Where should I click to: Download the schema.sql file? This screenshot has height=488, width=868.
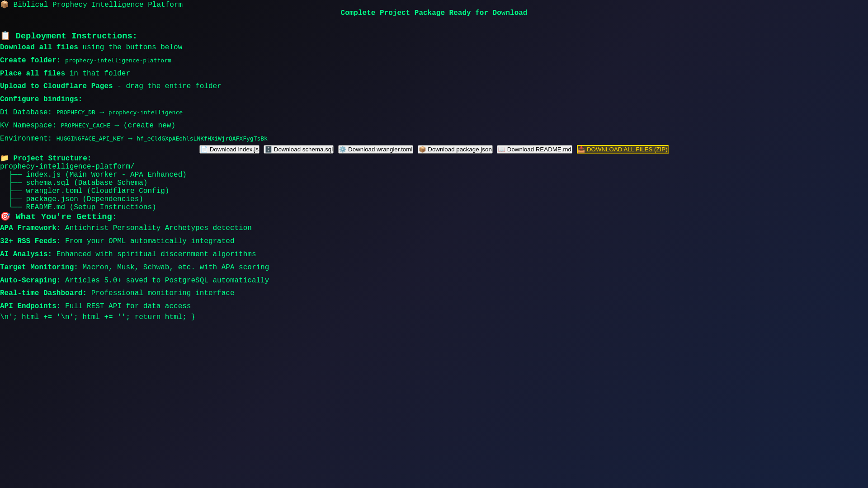(x=298, y=150)
